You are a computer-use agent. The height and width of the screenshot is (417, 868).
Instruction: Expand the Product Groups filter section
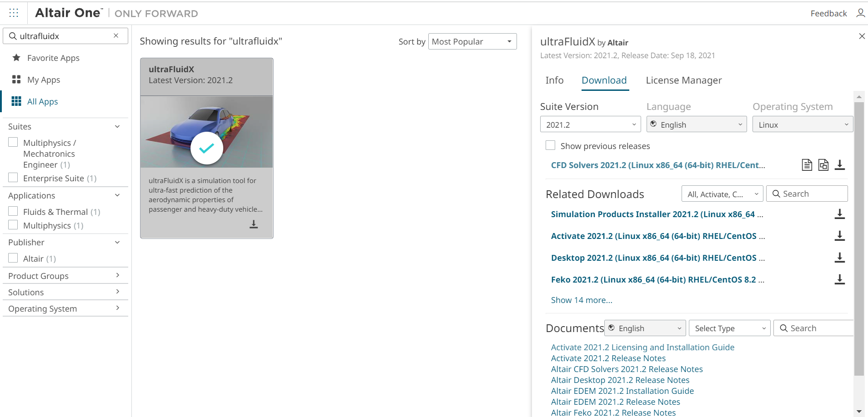(64, 276)
